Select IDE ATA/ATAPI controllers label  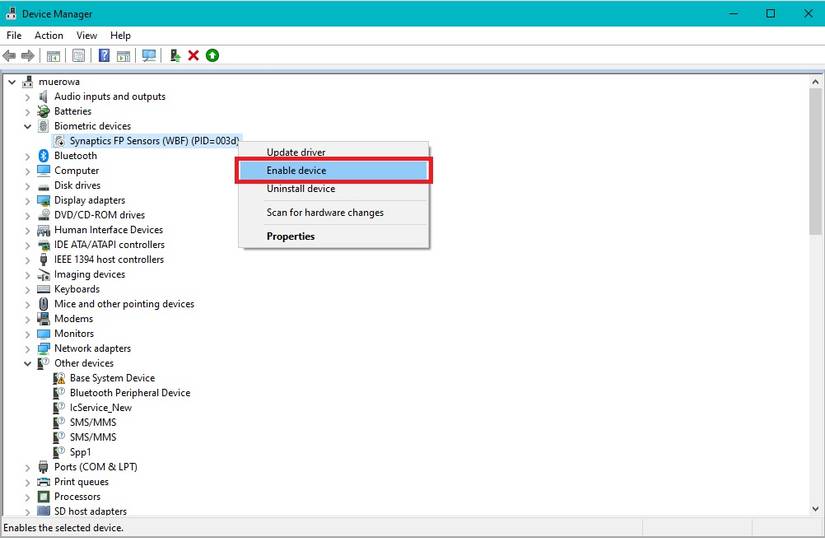click(109, 245)
